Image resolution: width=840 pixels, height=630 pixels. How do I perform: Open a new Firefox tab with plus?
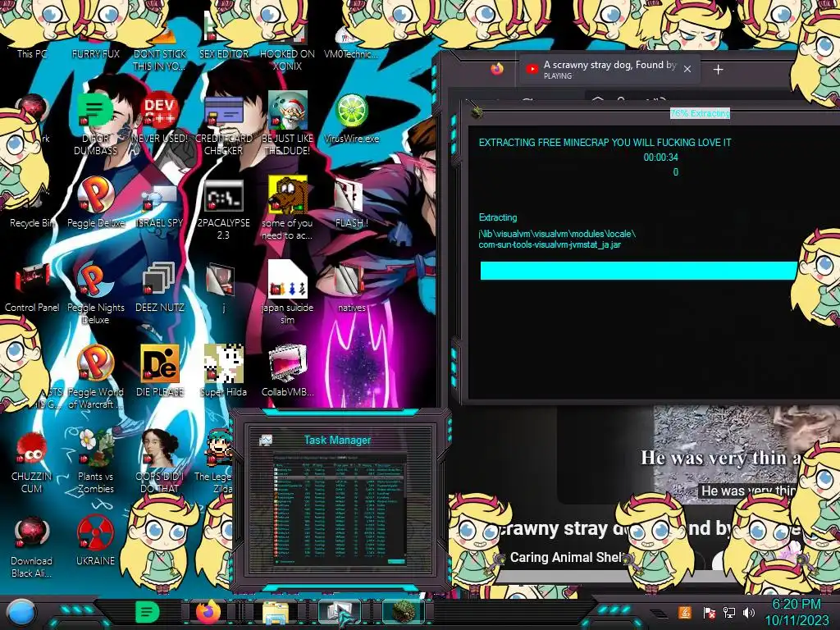(x=719, y=69)
